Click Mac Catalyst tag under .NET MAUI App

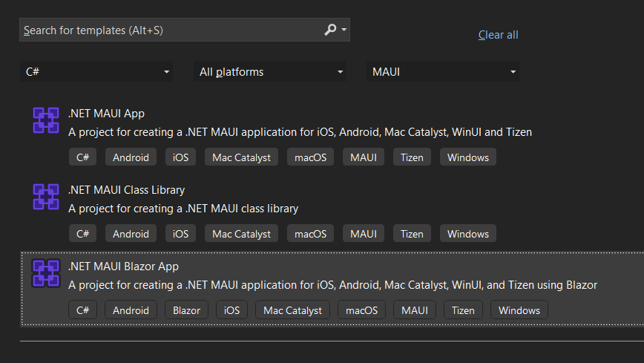pyautogui.click(x=242, y=157)
